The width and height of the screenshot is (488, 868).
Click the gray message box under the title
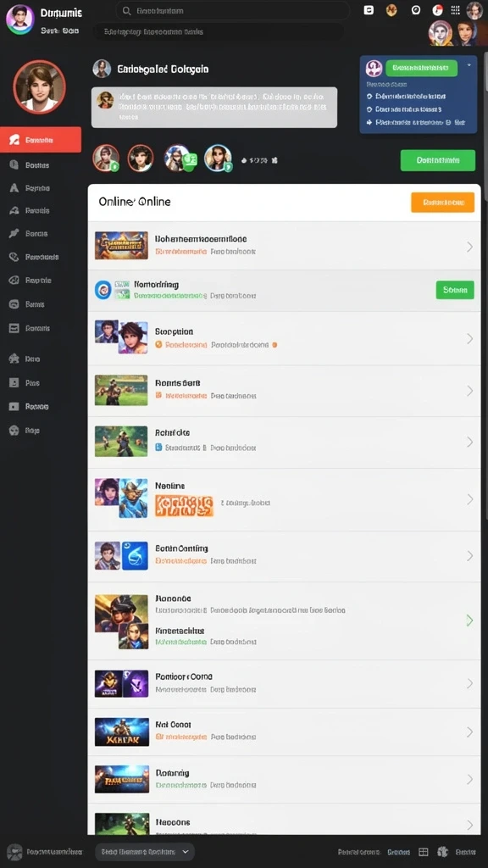pyautogui.click(x=214, y=108)
